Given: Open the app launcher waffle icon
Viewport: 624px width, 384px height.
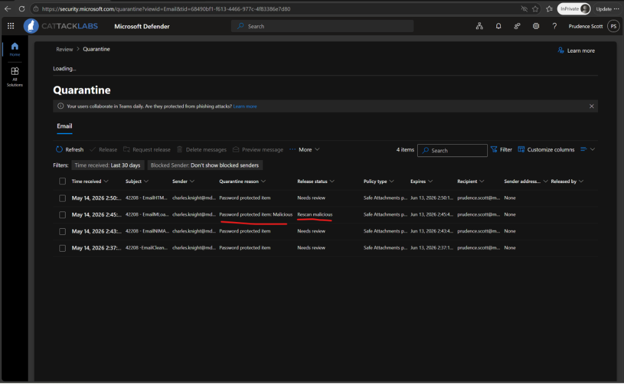Looking at the screenshot, I should 11,26.
